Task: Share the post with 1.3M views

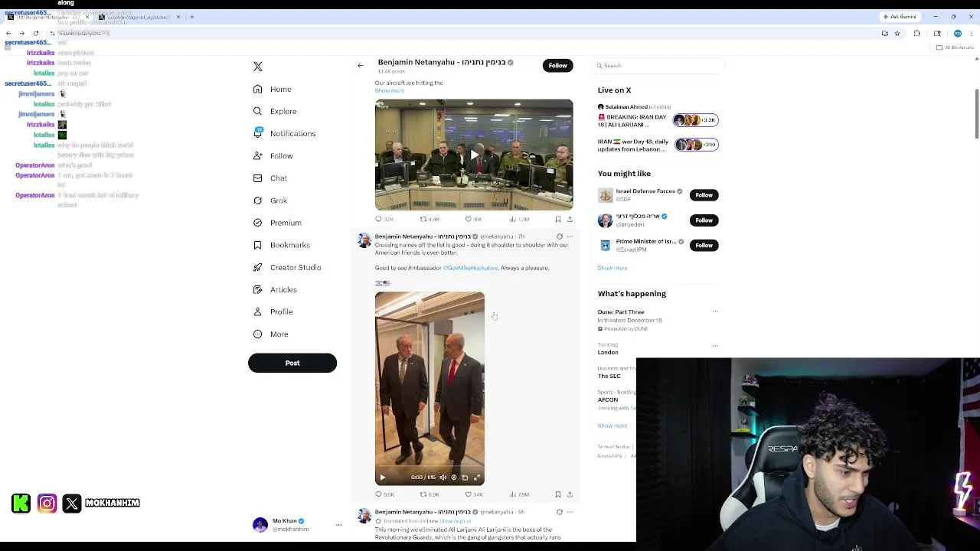Action: click(x=570, y=220)
